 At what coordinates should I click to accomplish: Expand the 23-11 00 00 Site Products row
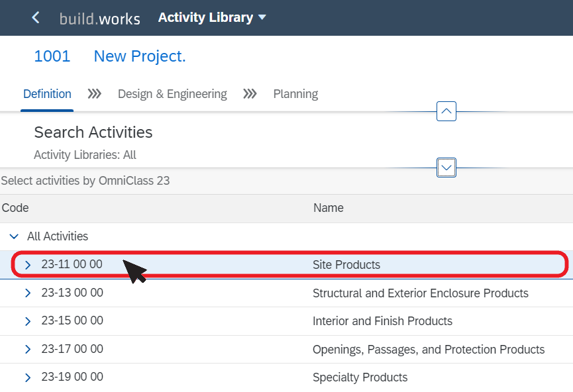[28, 264]
